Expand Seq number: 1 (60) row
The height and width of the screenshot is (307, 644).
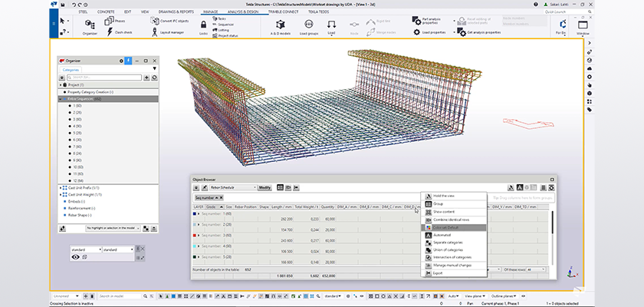coord(199,214)
